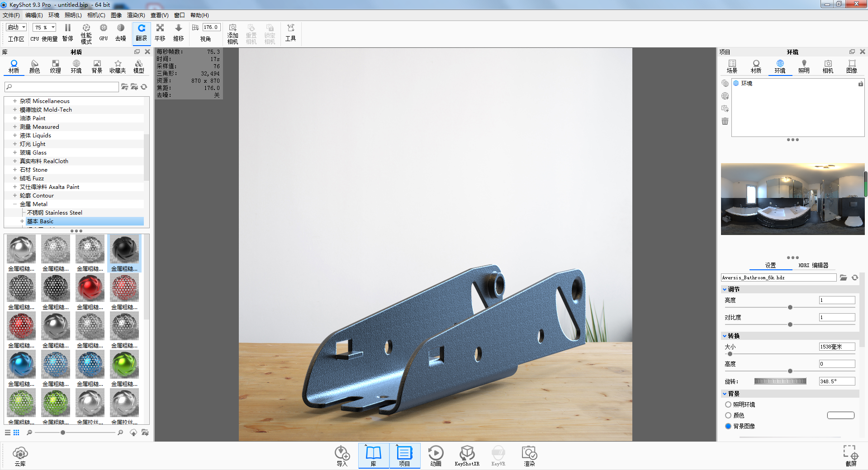Viewport: 868px width, 470px height.
Task: Delete selected environment with trash icon
Action: (725, 121)
